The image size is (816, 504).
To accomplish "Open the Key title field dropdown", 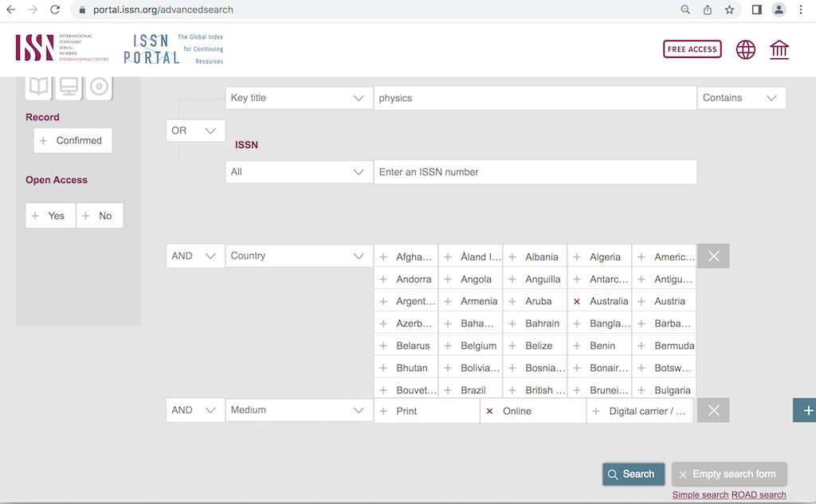I will 299,97.
